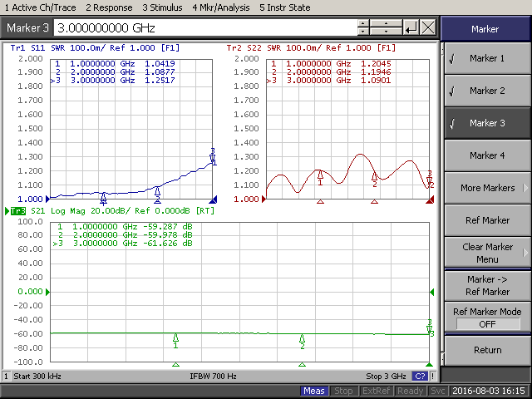Click Tr2 marker 3 readout row 1.0901

[x=329, y=81]
